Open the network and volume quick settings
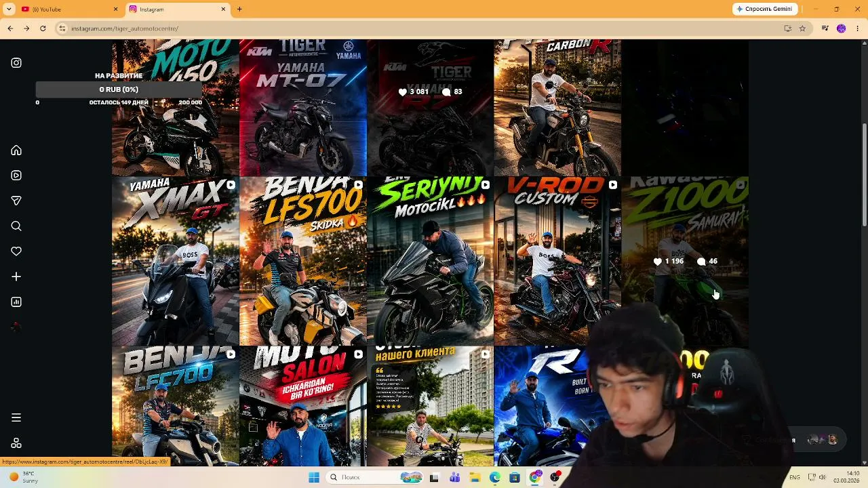 point(816,477)
